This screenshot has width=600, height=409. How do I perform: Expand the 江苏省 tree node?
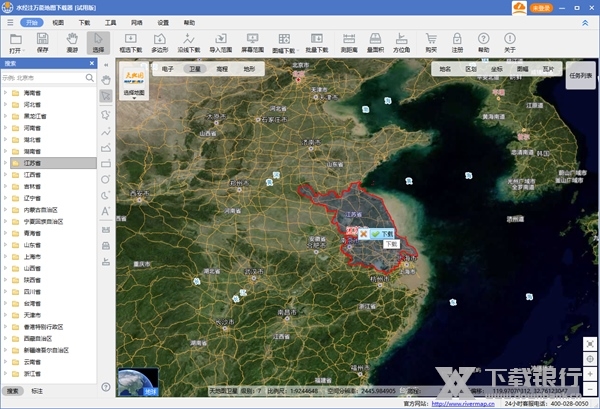[x=7, y=162]
